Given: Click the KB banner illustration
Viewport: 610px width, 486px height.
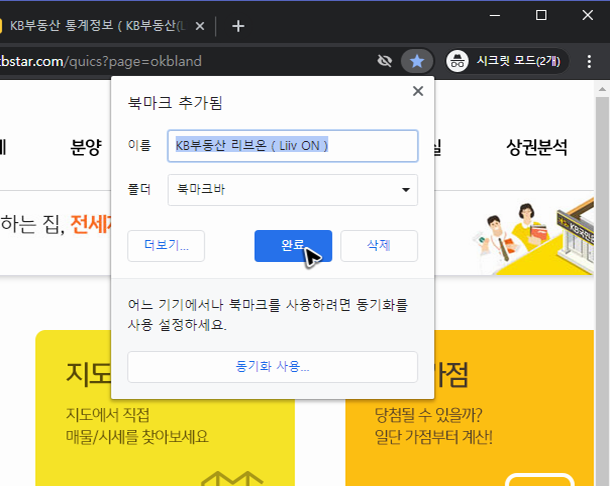Looking at the screenshot, I should (533, 235).
